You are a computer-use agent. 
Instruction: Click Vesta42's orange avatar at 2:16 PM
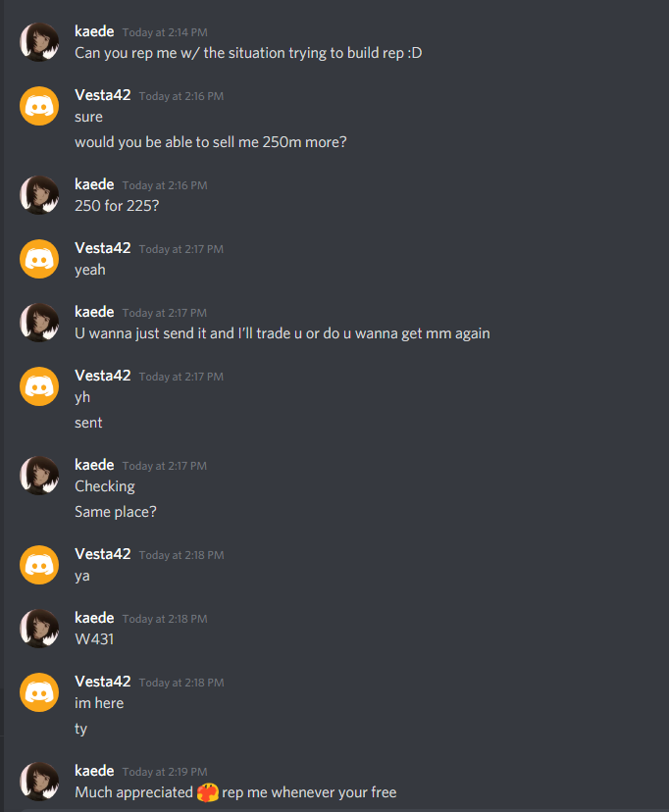pos(39,106)
